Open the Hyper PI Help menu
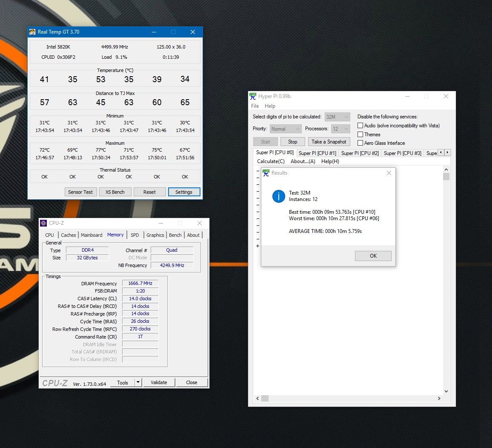The image size is (492, 448). coord(270,106)
